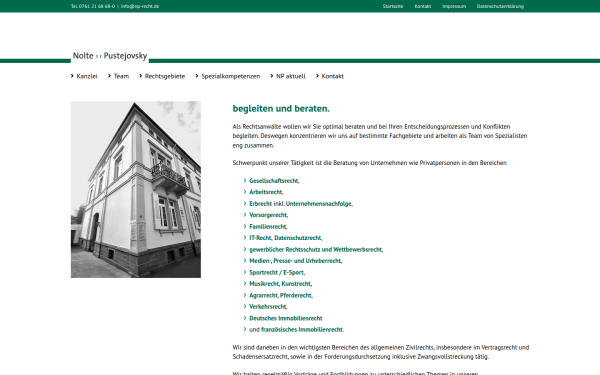This screenshot has height=375, width=600.
Task: Open the Datenschutzerklärung link
Action: pyautogui.click(x=500, y=6)
